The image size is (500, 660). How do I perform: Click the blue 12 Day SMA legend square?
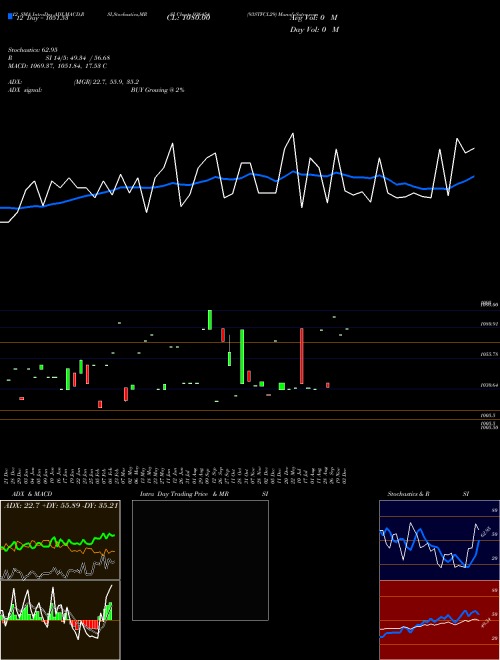(10, 17)
